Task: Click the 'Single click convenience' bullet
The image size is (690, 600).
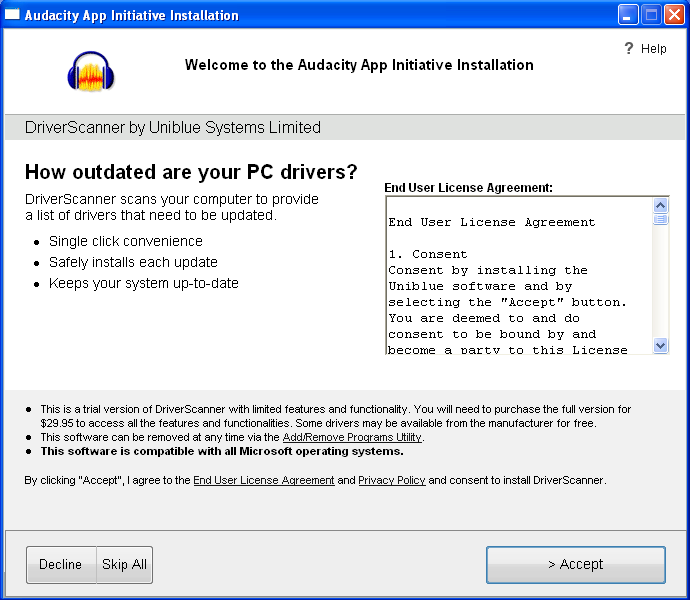Action: [x=125, y=241]
